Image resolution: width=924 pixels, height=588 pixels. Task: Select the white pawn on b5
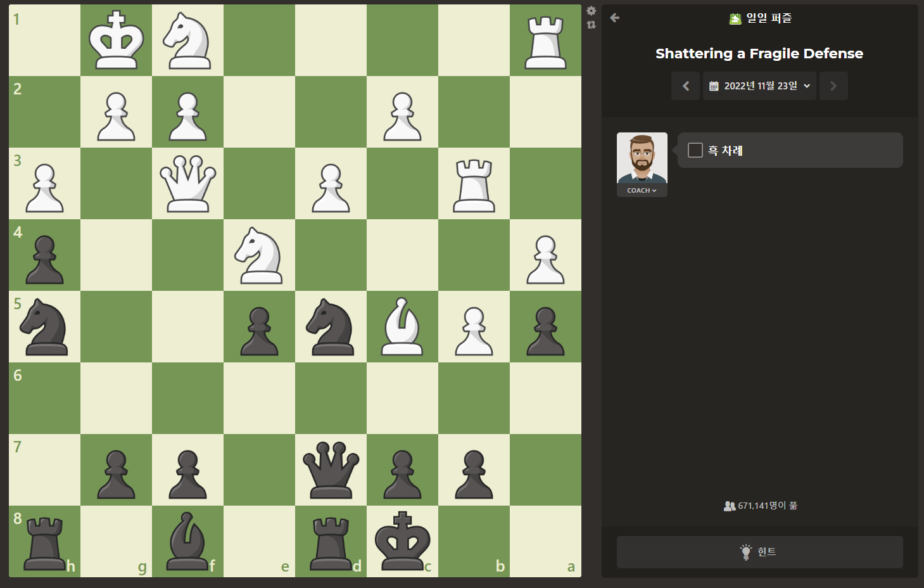point(474,331)
